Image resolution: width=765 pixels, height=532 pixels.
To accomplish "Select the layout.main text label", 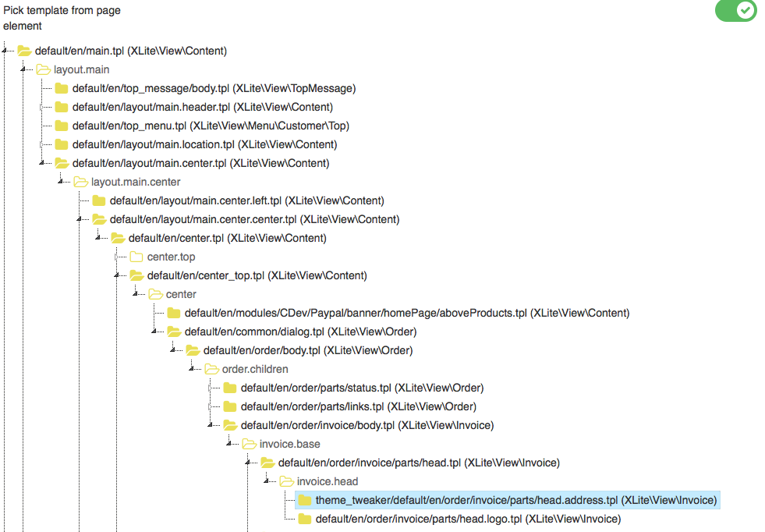I will [81, 69].
